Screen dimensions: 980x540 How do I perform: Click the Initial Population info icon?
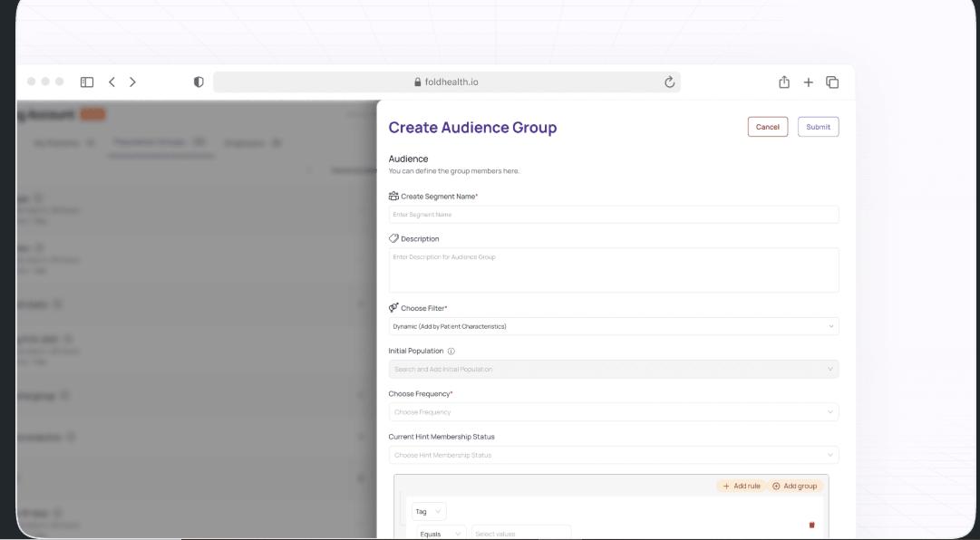(x=451, y=352)
